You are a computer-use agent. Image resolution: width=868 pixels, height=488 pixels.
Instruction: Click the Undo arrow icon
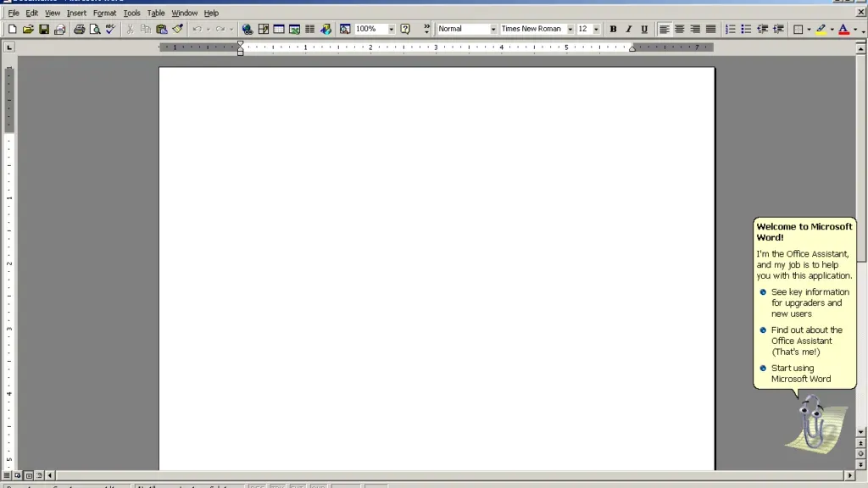(197, 30)
